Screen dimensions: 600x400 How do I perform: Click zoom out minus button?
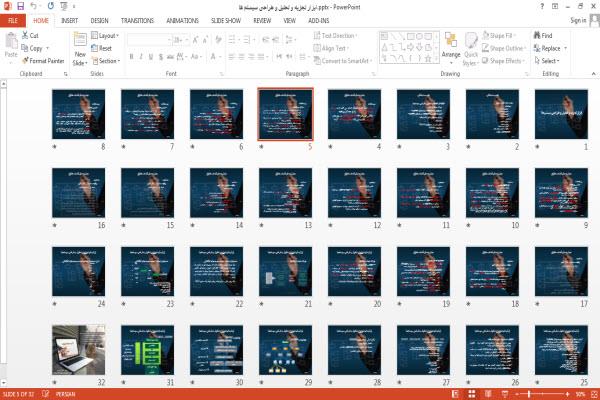click(517, 394)
